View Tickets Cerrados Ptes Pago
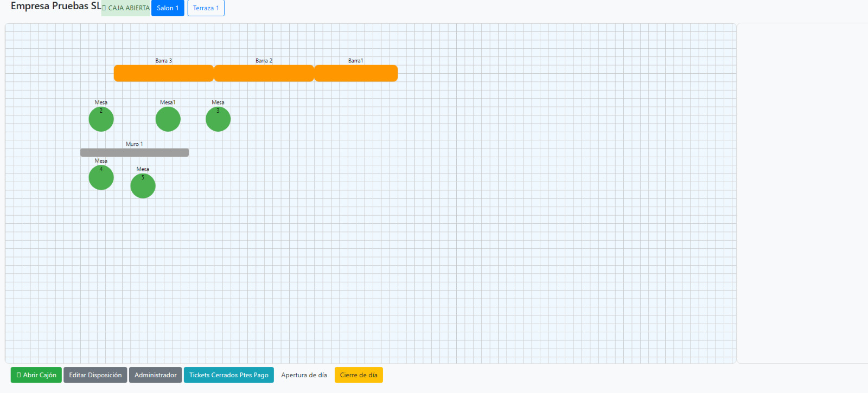Viewport: 868px width, 393px height. [x=228, y=375]
